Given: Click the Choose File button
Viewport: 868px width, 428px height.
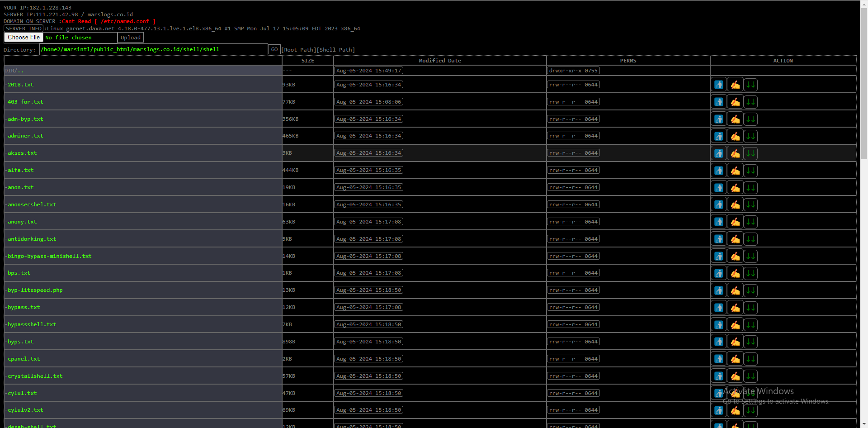Looking at the screenshot, I should click(x=24, y=38).
